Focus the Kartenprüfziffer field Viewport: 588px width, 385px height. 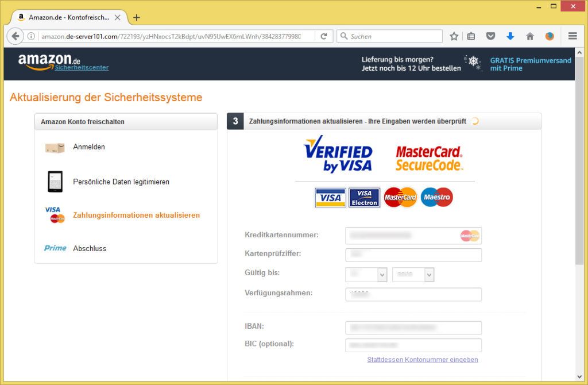(413, 255)
